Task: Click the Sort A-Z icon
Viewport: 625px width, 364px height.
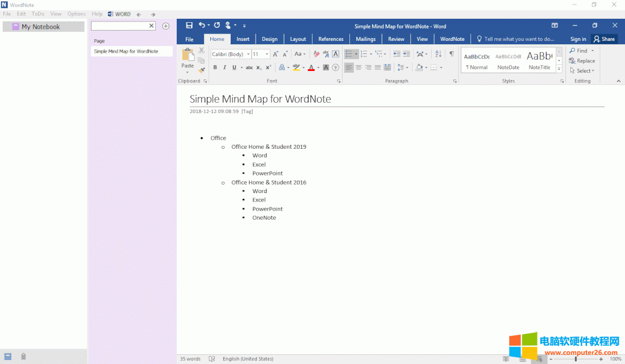Action: click(438, 54)
